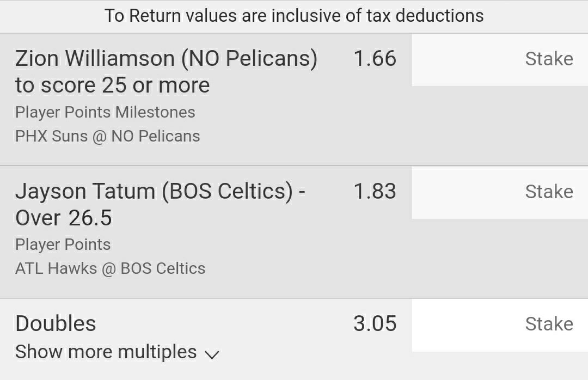Screen dimensions: 588x380
Task: Focus the Jayson Tatum stake field
Action: click(x=499, y=192)
